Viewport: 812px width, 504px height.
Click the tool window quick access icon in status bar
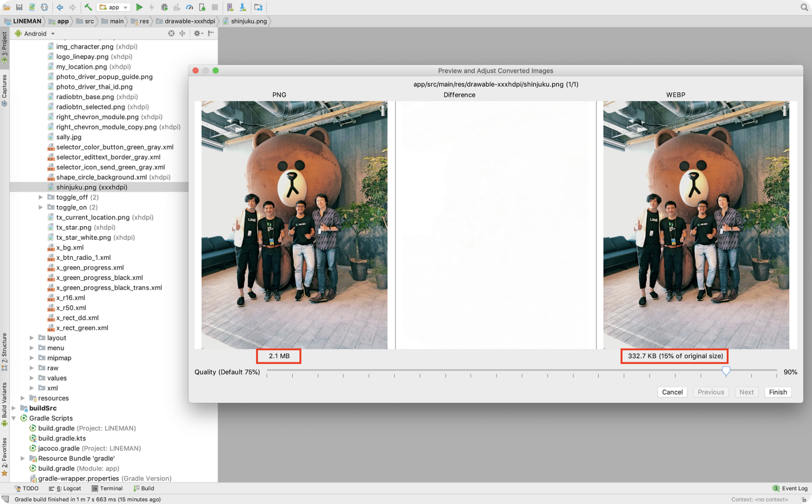coord(5,499)
